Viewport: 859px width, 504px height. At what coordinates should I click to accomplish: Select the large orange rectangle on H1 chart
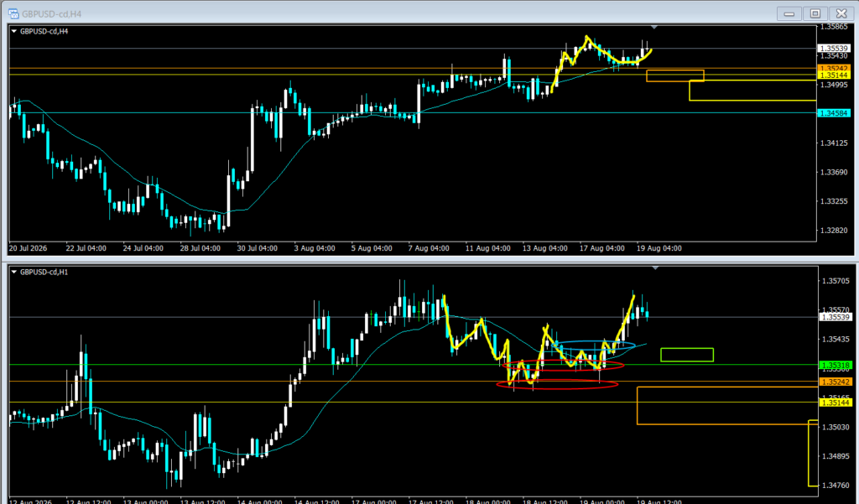tap(727, 405)
